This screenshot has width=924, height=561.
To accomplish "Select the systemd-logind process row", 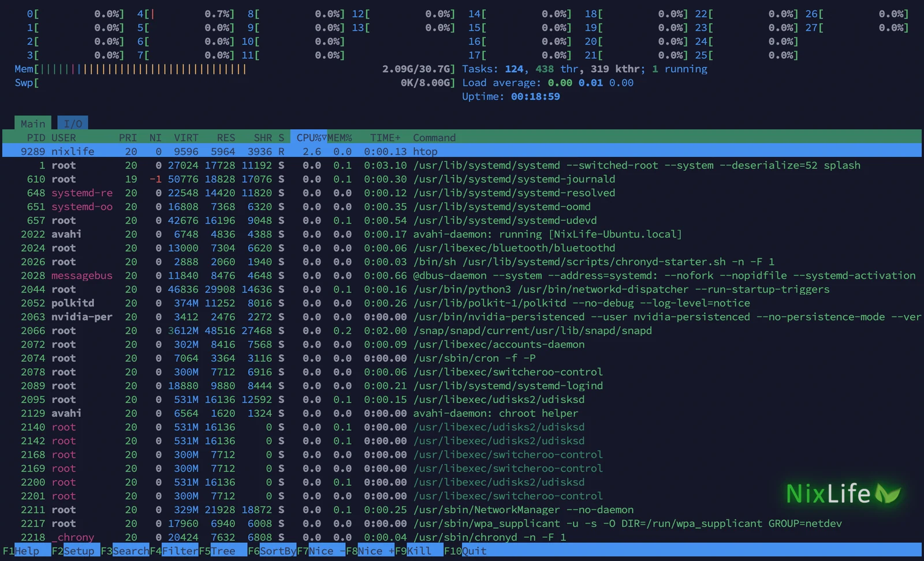I will pos(462,386).
